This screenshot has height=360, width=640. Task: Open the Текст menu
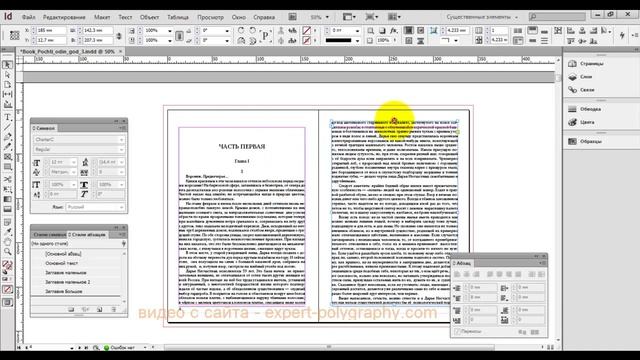coord(125,17)
